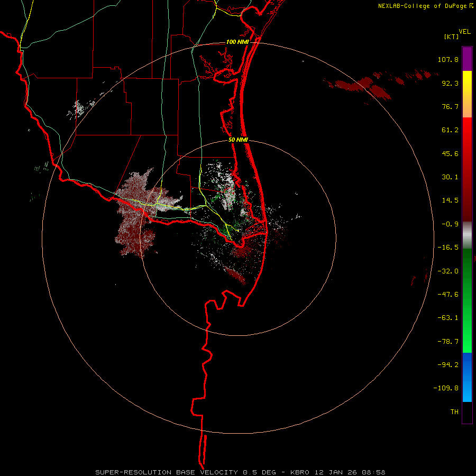Click the 76.7 legend value
The height and width of the screenshot is (476, 476).
pos(450,106)
